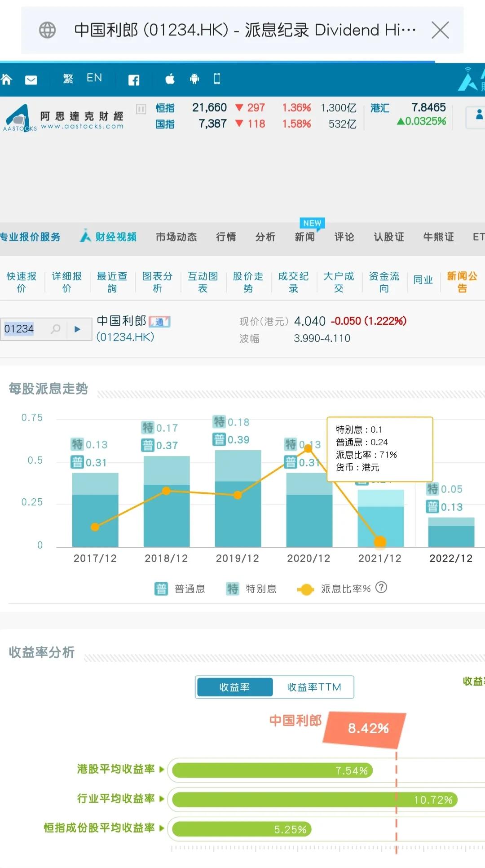Open 分析 menu item

coord(265,237)
